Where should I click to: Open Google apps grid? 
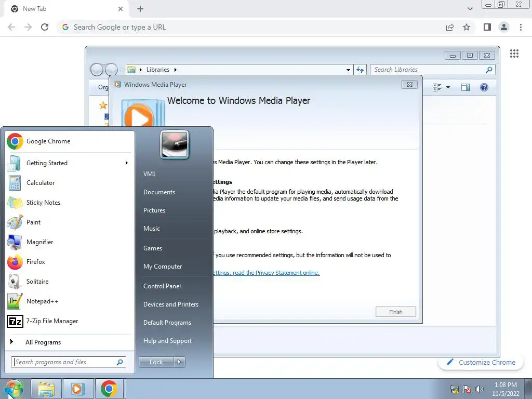pyautogui.click(x=514, y=54)
